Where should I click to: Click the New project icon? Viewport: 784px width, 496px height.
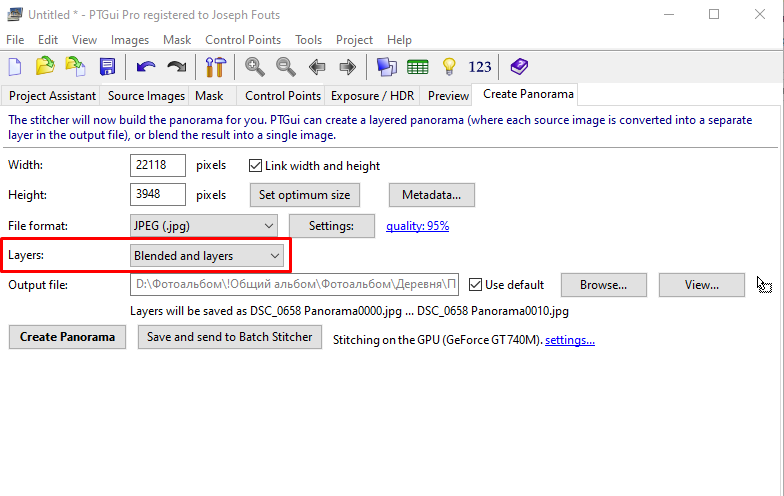(15, 66)
